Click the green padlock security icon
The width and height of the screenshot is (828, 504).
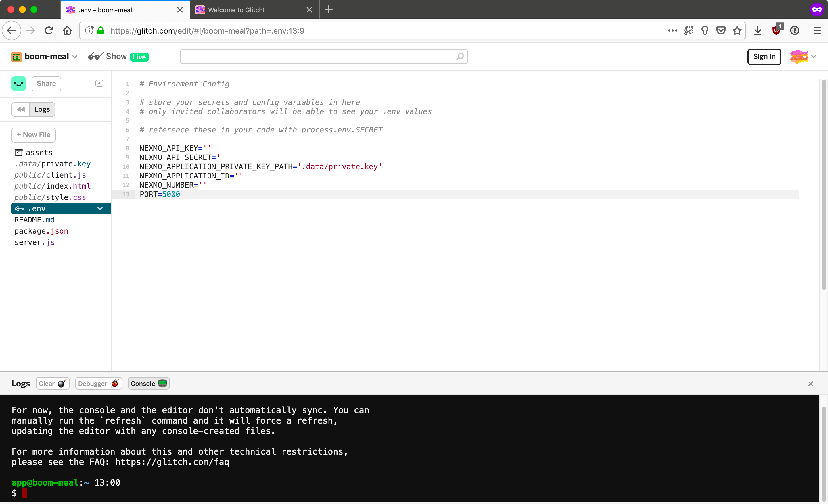tap(100, 30)
